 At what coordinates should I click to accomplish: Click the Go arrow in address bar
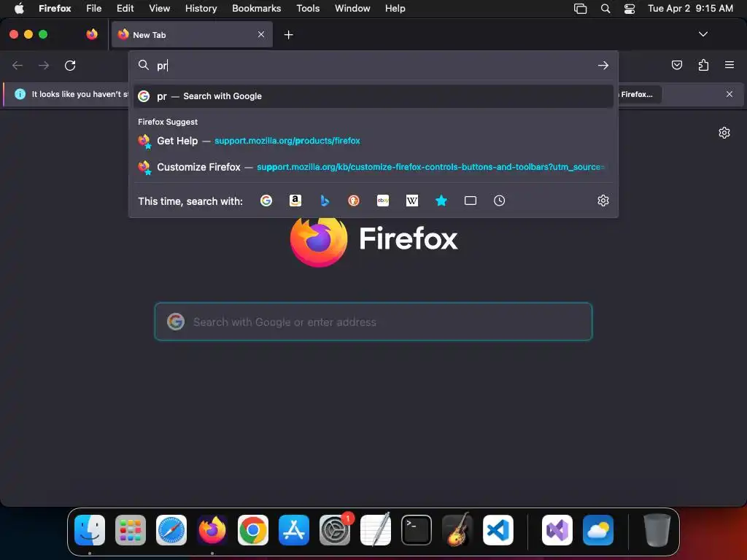pyautogui.click(x=603, y=65)
